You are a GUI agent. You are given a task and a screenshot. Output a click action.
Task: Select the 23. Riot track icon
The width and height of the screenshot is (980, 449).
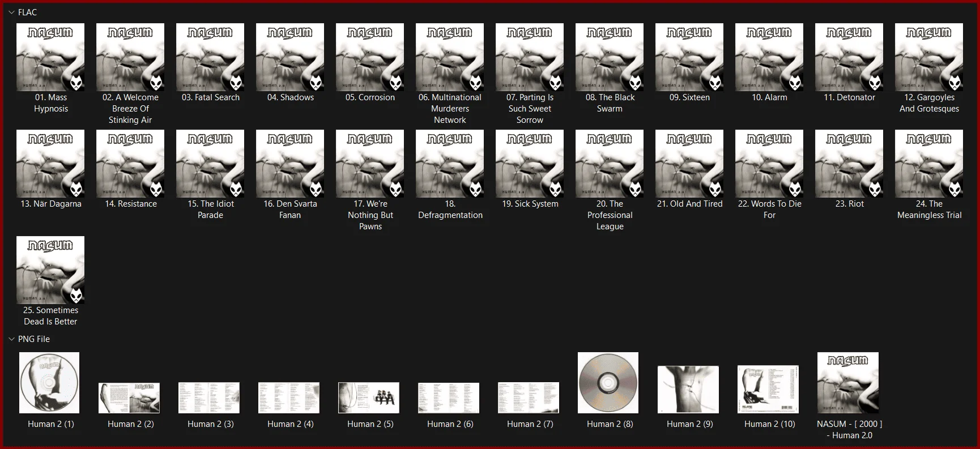(849, 164)
